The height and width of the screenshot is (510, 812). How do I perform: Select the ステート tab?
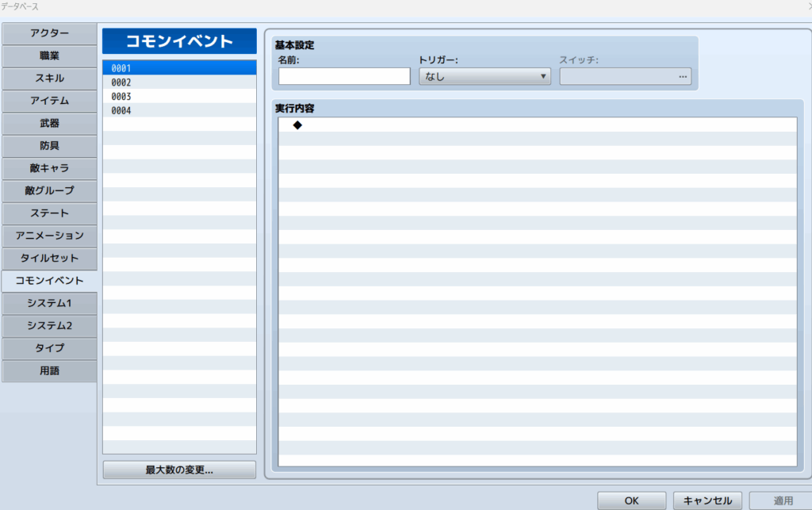(49, 213)
